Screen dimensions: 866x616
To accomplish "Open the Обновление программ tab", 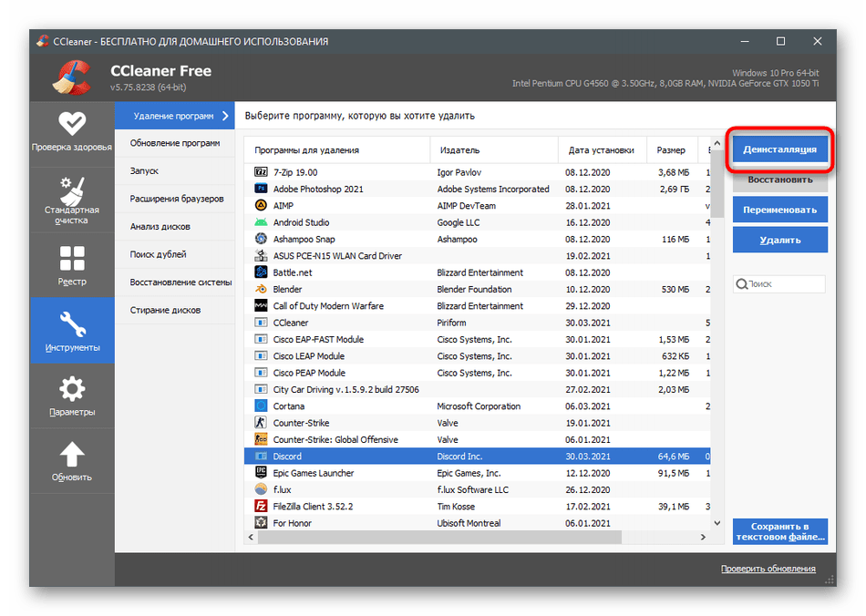I will (x=174, y=143).
